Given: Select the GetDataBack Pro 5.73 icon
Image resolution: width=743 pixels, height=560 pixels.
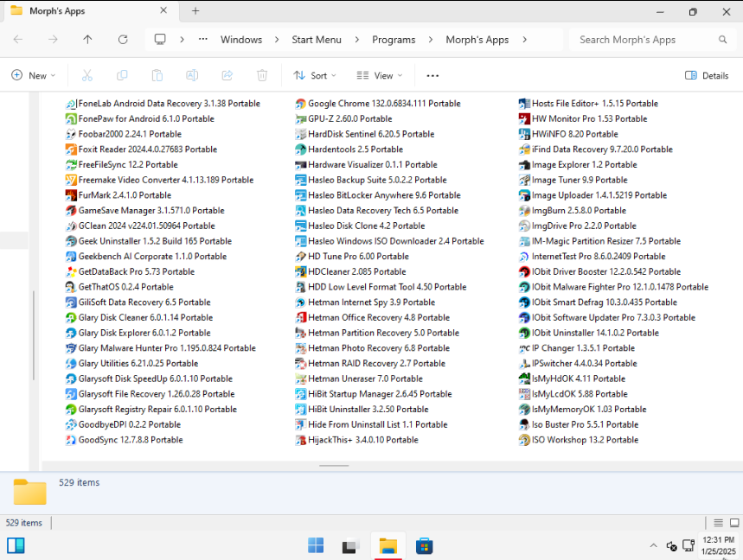Looking at the screenshot, I should pyautogui.click(x=71, y=271).
